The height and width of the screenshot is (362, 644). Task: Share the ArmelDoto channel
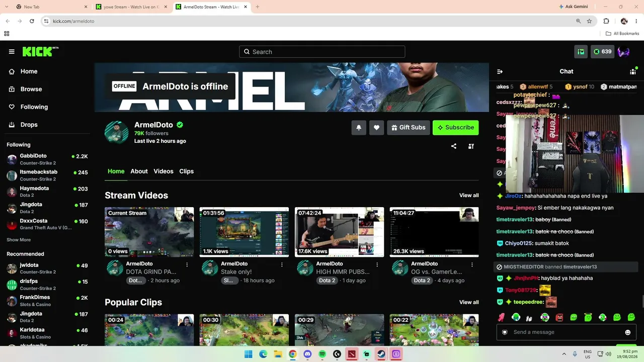click(454, 146)
